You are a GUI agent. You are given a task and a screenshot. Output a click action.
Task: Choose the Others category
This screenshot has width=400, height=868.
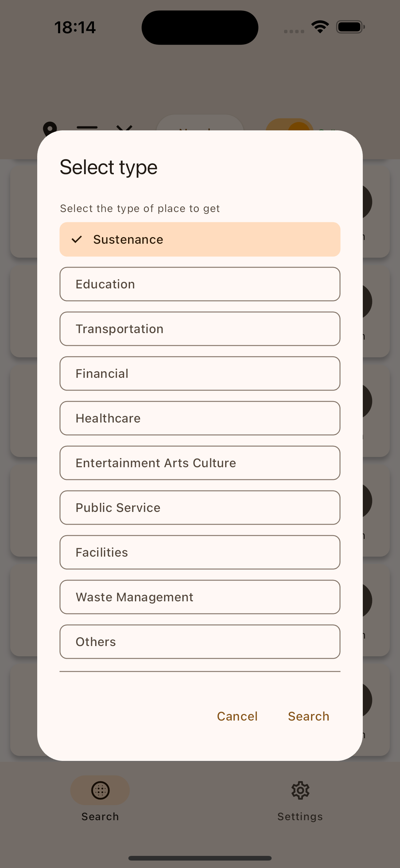pyautogui.click(x=200, y=642)
